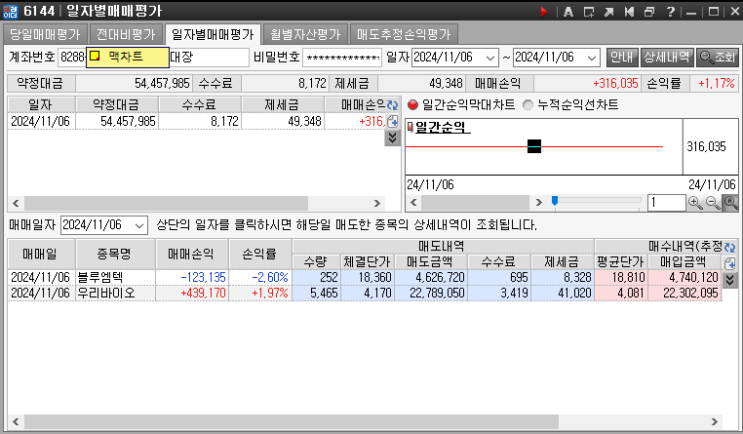Image resolution: width=743 pixels, height=434 pixels.
Task: Click the red play arrow icon in title bar
Action: click(x=544, y=11)
